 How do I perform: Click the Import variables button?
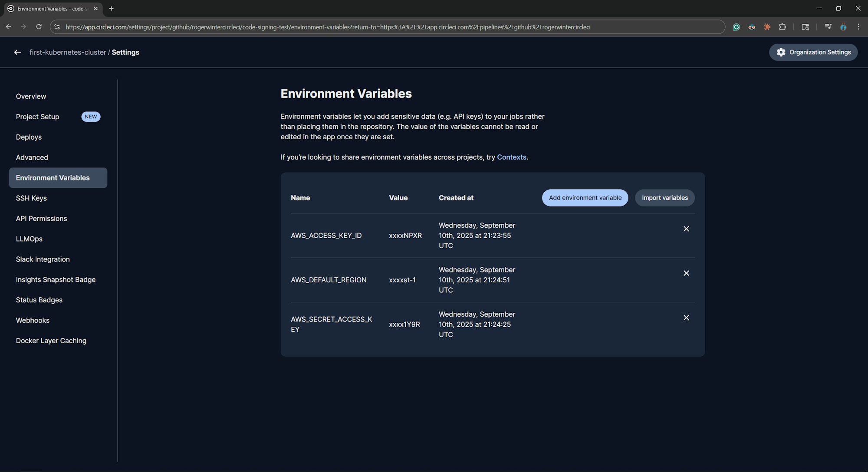click(x=664, y=197)
